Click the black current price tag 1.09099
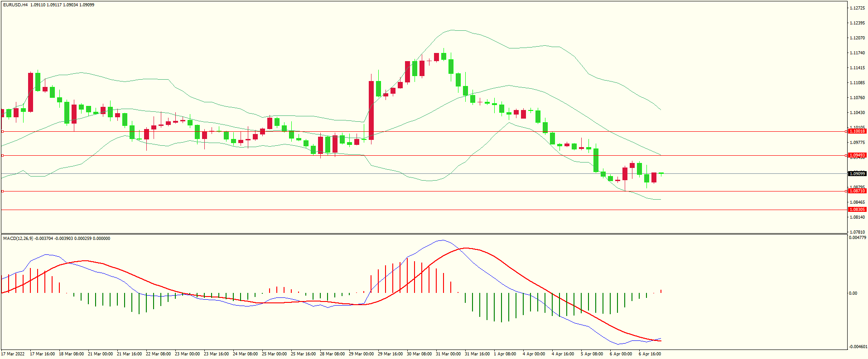Image resolution: width=868 pixels, height=359 pixels. (857, 174)
